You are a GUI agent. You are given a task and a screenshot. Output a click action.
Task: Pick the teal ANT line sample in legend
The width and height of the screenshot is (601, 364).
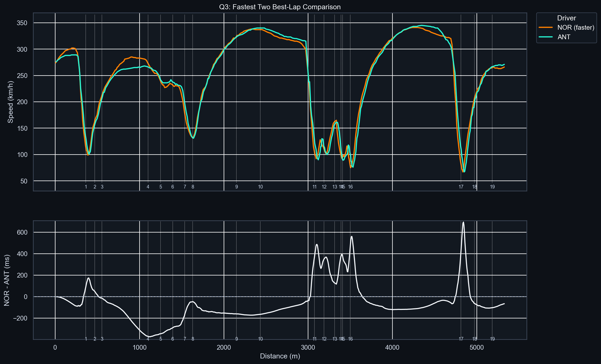pos(546,37)
